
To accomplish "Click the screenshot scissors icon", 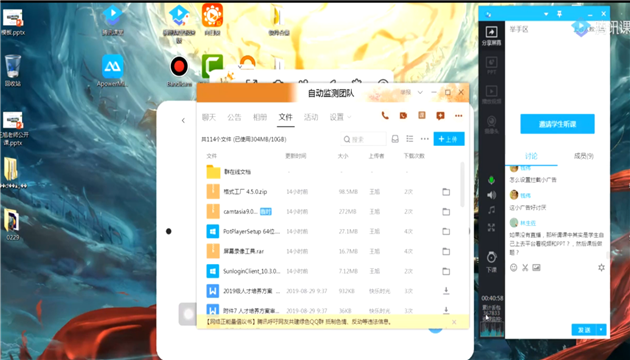I will (x=525, y=267).
